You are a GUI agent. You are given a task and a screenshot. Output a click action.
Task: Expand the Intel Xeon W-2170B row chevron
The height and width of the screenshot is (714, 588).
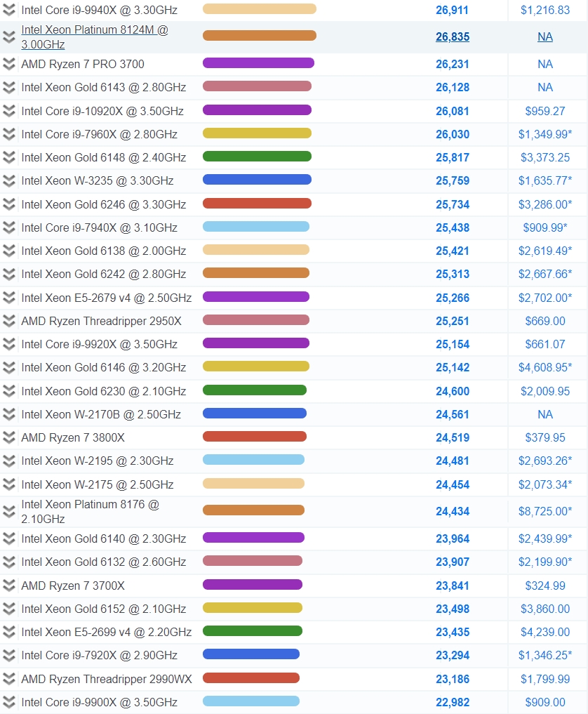pyautogui.click(x=9, y=414)
